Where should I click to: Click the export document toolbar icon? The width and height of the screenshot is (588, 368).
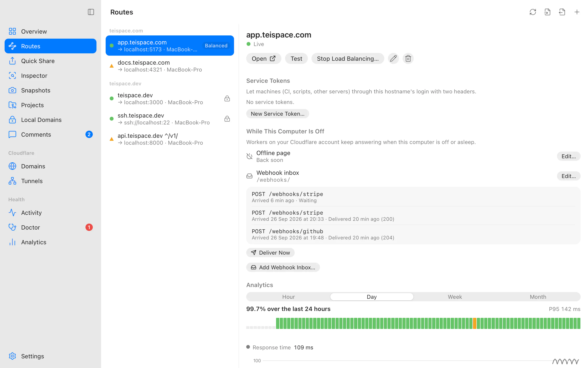[x=562, y=12]
